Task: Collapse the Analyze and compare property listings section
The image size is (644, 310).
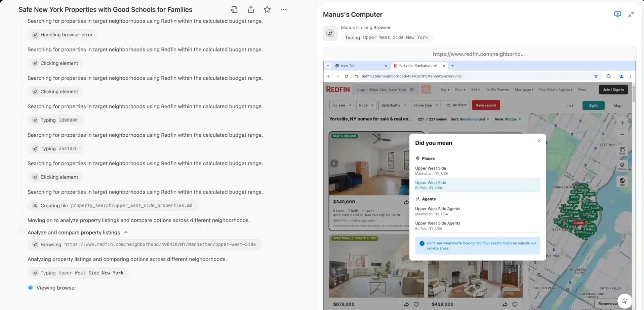Action: [x=126, y=233]
